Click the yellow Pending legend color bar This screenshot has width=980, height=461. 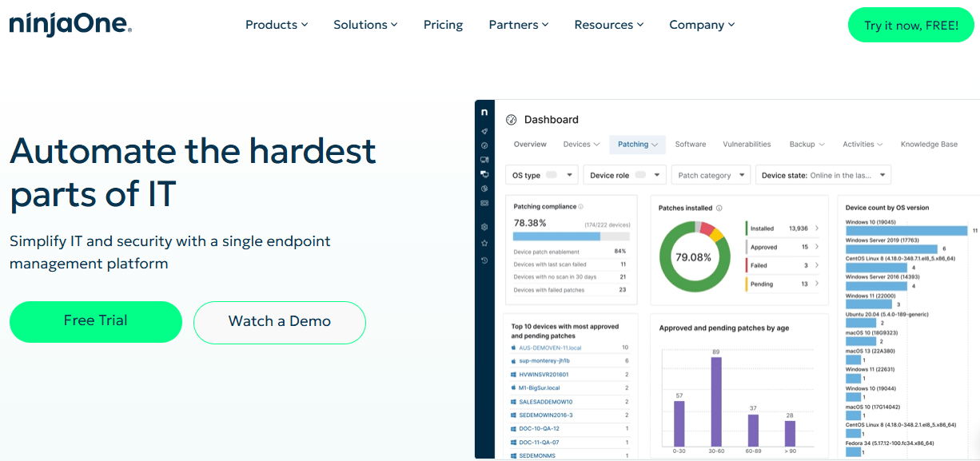pyautogui.click(x=746, y=284)
